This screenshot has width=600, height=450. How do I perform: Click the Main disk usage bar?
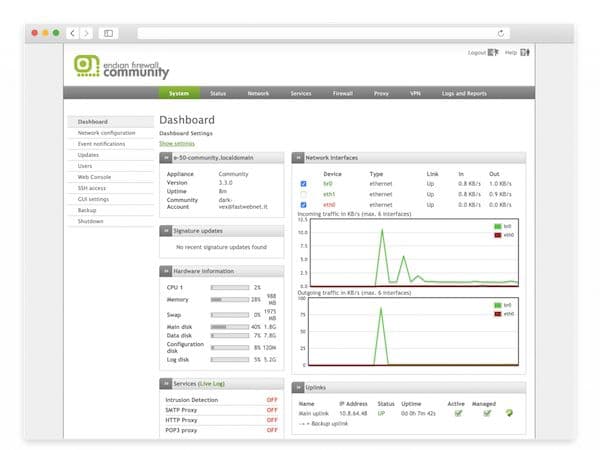pos(230,327)
